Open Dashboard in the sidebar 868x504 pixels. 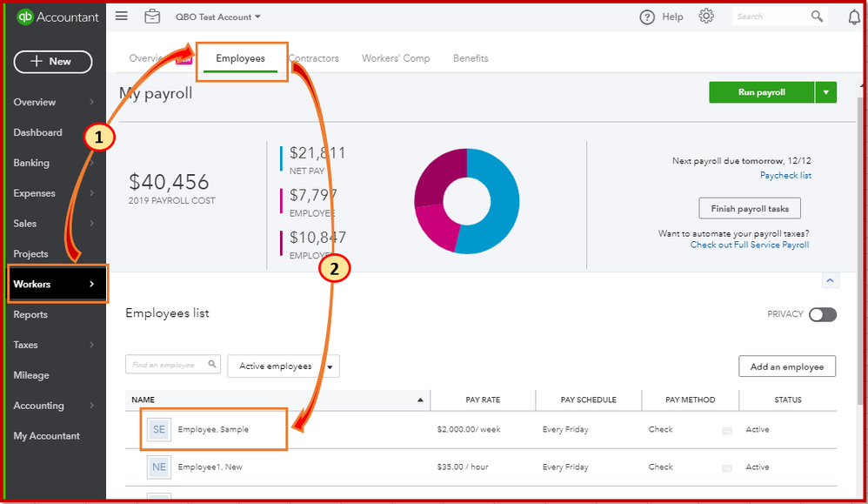(x=37, y=132)
